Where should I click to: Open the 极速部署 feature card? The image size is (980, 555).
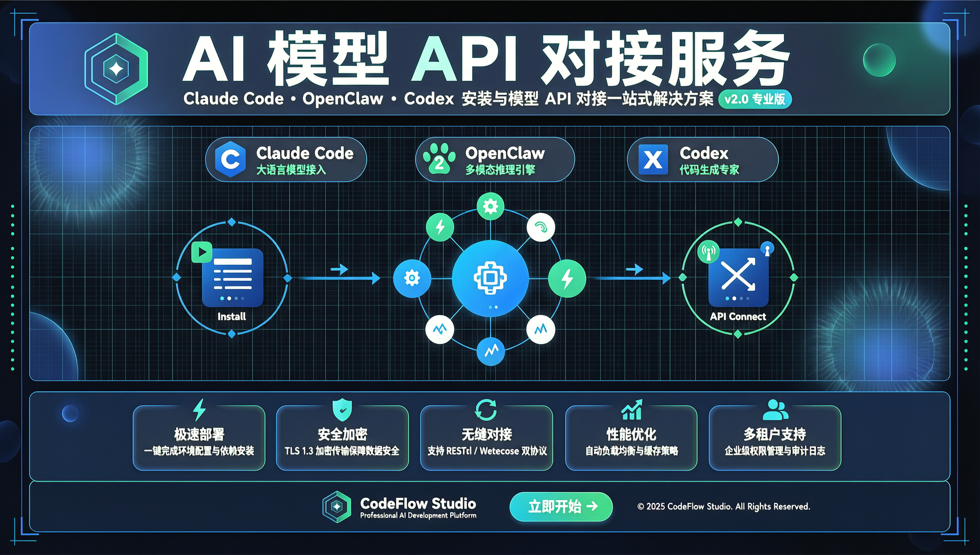[199, 438]
